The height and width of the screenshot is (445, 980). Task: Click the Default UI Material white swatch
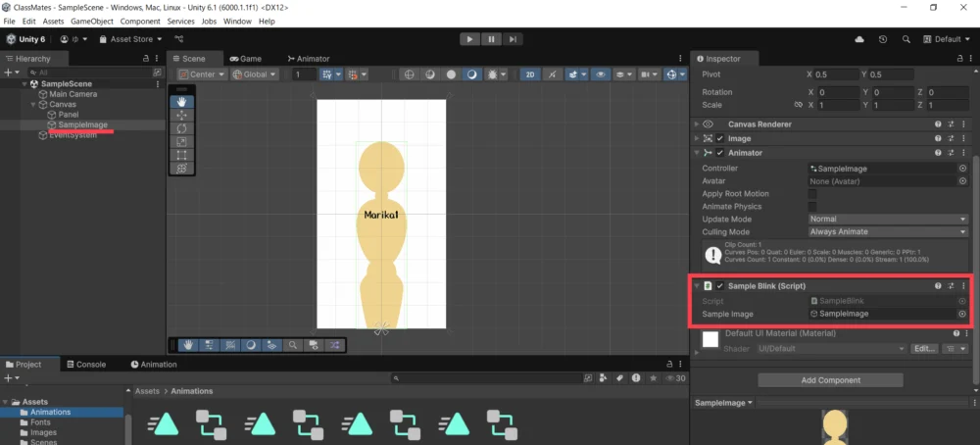point(711,339)
